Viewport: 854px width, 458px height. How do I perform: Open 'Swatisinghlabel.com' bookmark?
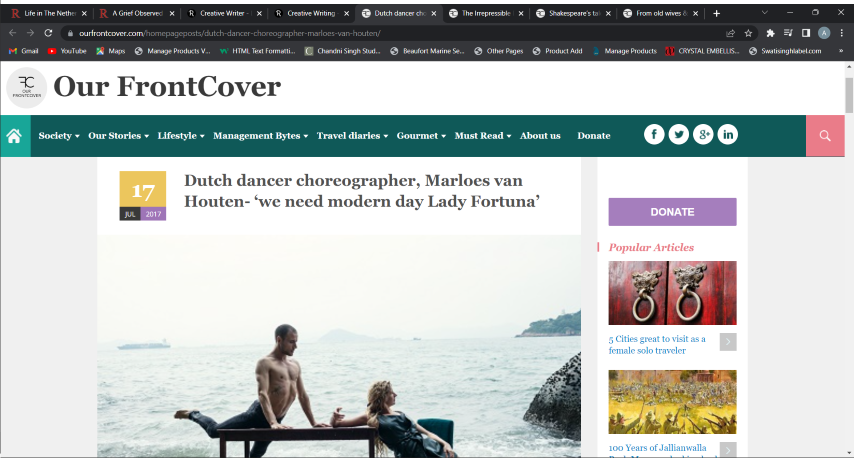(785, 51)
